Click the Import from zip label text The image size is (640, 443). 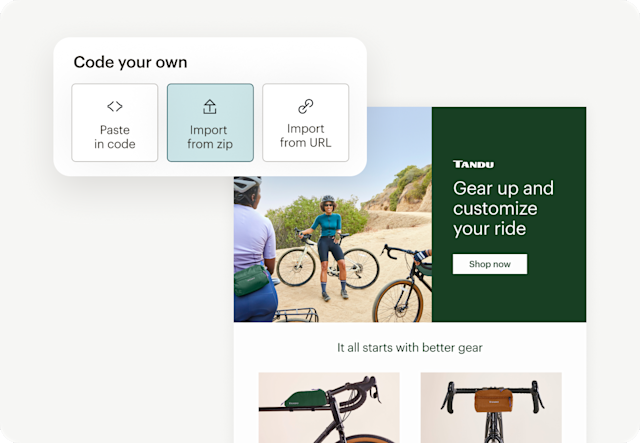(210, 137)
